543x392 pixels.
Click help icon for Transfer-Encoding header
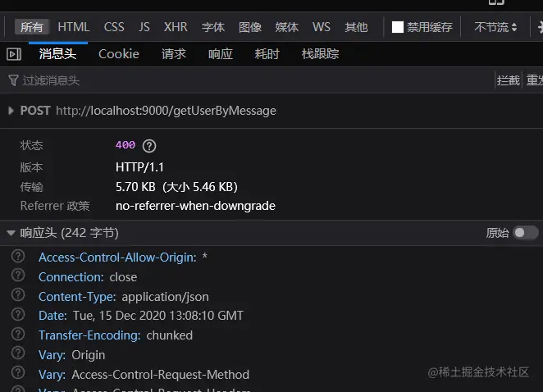click(x=18, y=335)
